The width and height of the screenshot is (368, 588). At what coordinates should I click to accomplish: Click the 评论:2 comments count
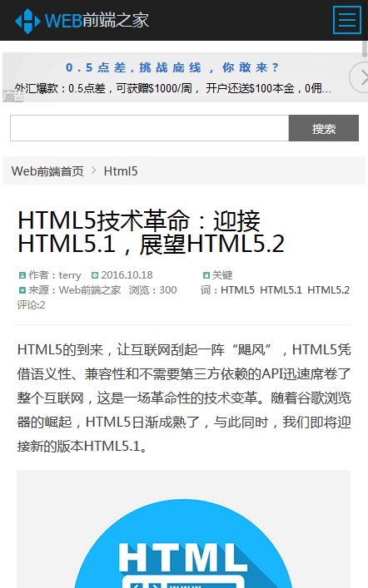tap(31, 305)
